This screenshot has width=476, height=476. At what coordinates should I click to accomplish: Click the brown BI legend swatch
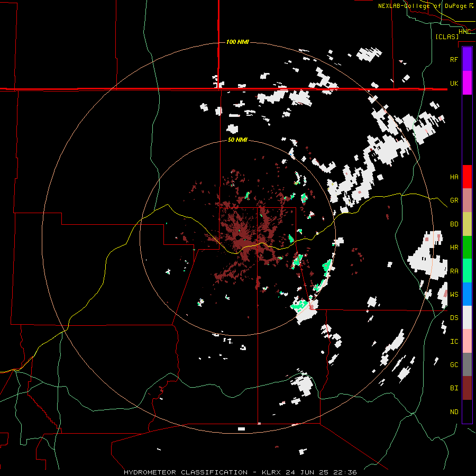467,388
